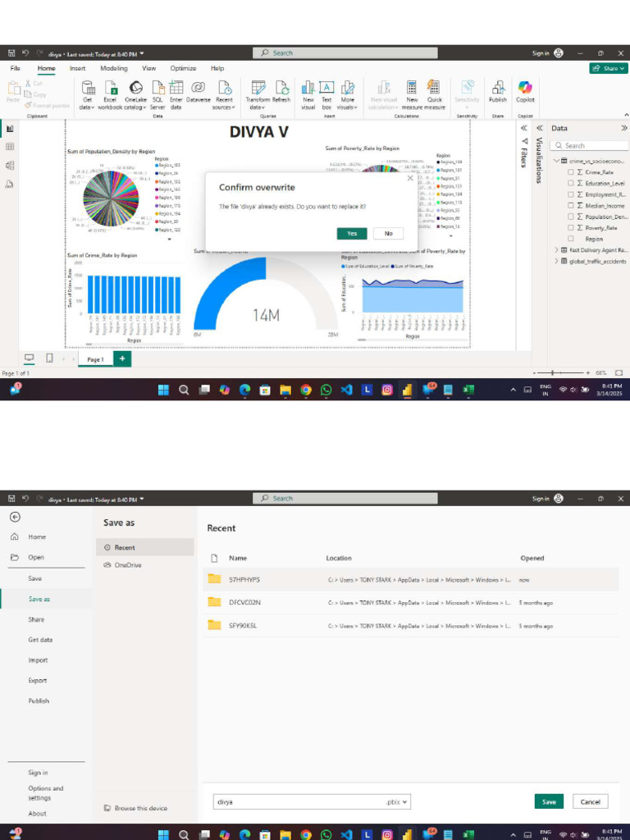Screen dimensions: 630x840
Task: Click the Cancel button in Save as
Action: 590,802
